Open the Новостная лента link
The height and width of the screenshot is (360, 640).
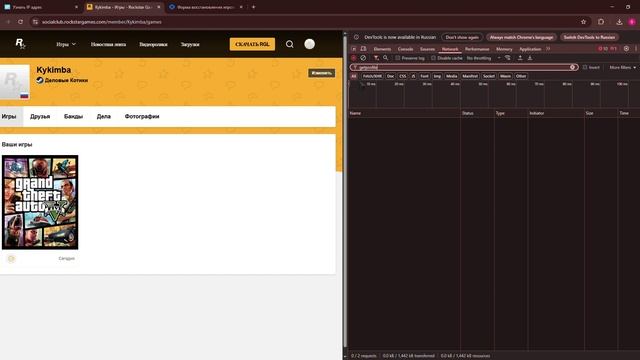coord(108,44)
